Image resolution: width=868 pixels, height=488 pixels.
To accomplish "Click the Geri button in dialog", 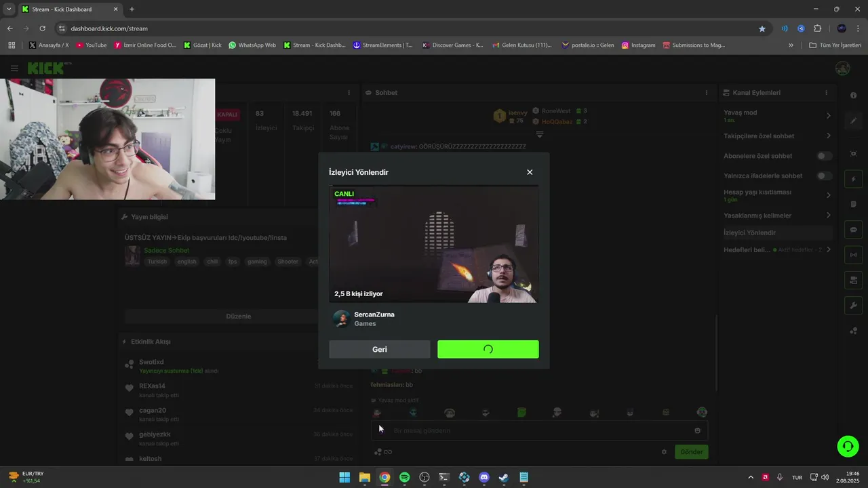I will pos(380,350).
